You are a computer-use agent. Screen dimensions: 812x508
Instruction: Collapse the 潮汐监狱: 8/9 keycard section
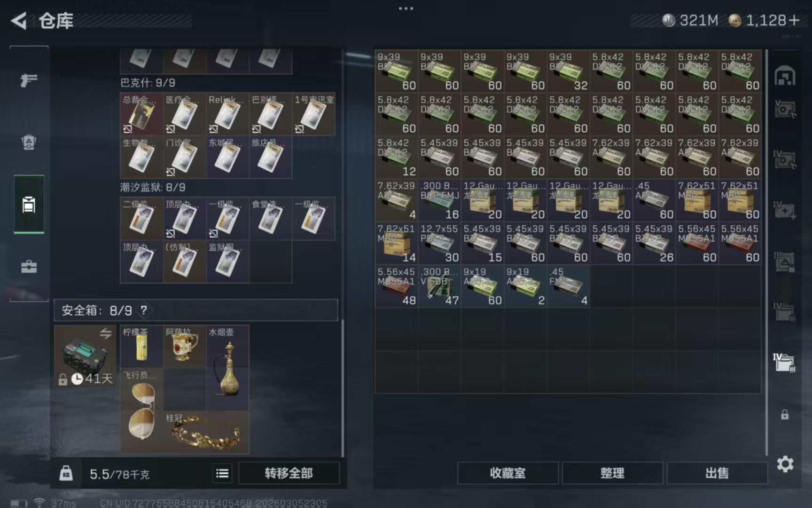click(153, 188)
